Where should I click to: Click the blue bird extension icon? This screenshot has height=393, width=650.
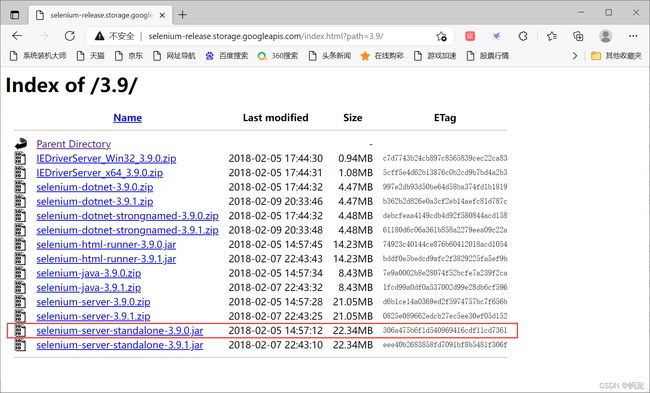(496, 36)
